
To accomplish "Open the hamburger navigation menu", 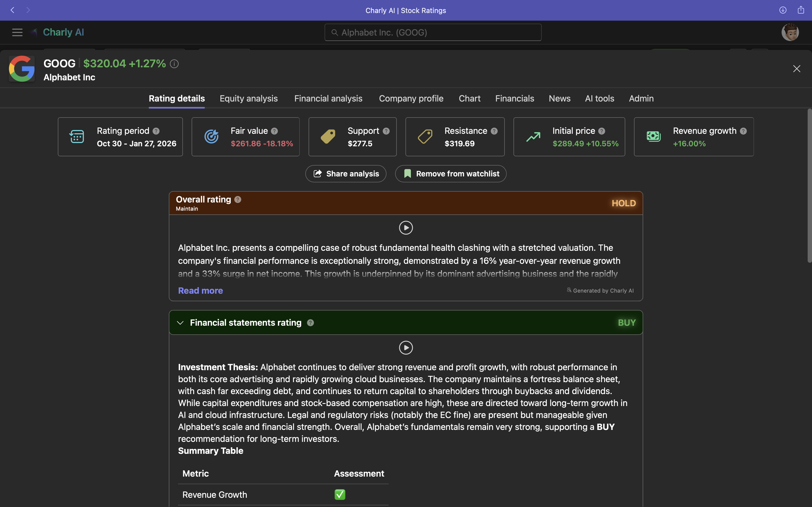I will click(17, 32).
